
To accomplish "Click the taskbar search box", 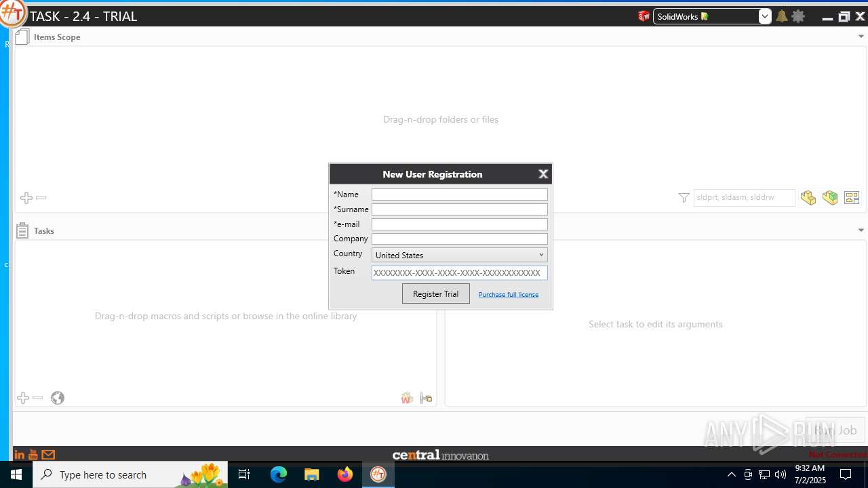I will pyautogui.click(x=132, y=474).
